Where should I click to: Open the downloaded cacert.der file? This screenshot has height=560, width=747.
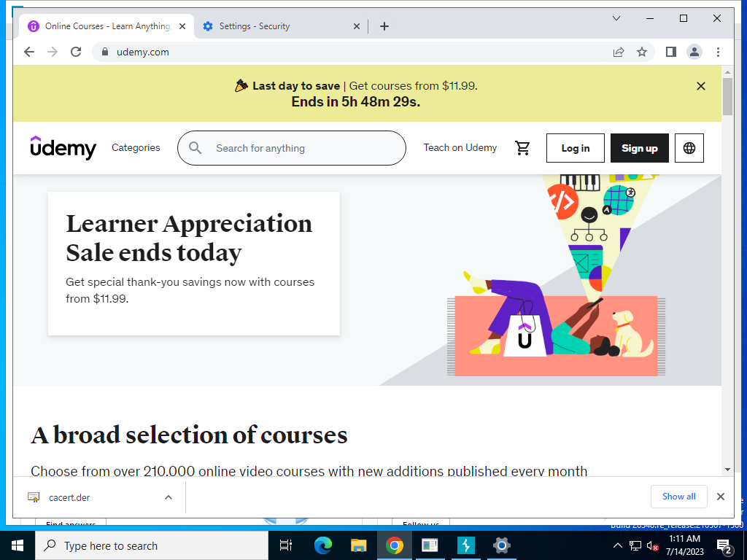tap(69, 497)
